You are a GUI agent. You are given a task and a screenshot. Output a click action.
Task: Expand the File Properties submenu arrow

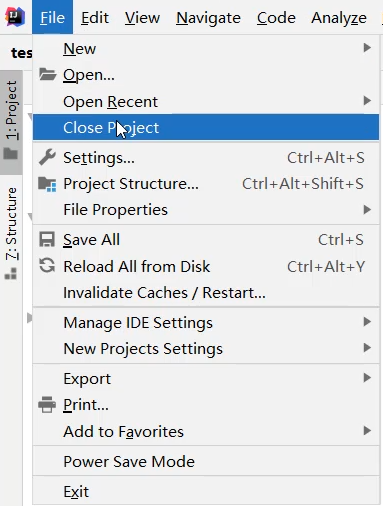tap(367, 209)
